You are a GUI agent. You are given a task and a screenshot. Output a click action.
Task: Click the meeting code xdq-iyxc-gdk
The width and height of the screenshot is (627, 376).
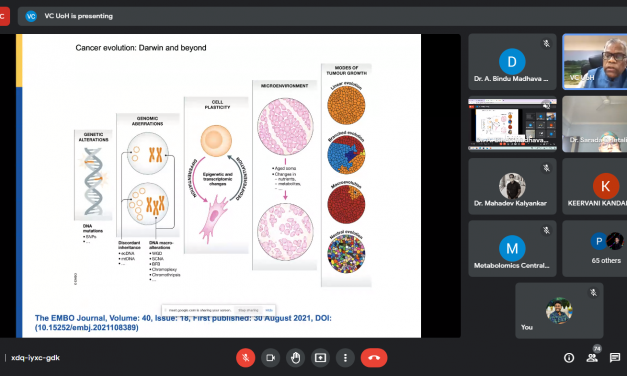click(x=36, y=358)
